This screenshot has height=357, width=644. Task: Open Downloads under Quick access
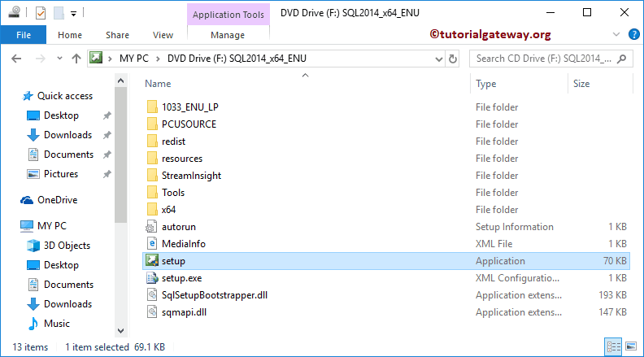(67, 135)
